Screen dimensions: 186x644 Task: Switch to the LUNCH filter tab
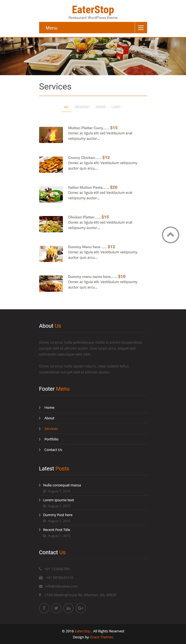(116, 107)
